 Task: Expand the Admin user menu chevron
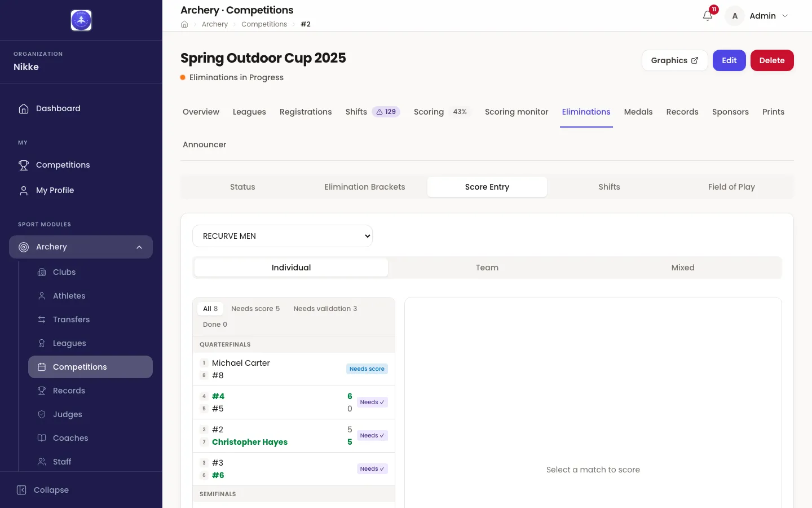[785, 16]
